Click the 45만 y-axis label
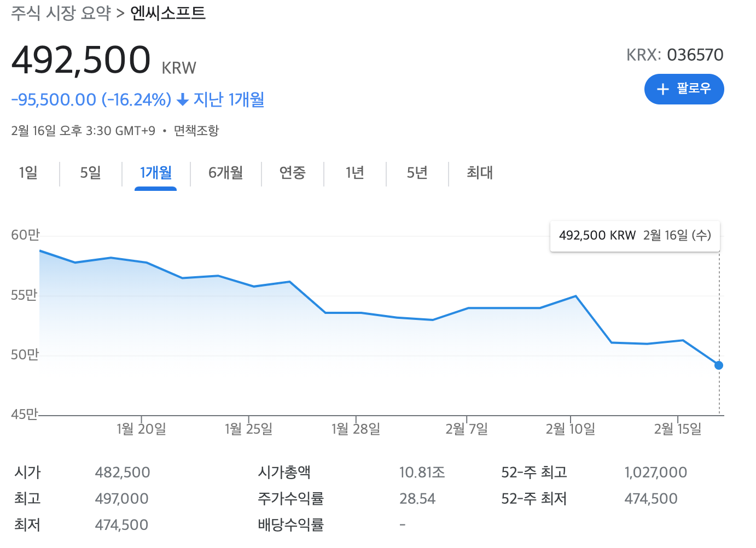 (25, 415)
